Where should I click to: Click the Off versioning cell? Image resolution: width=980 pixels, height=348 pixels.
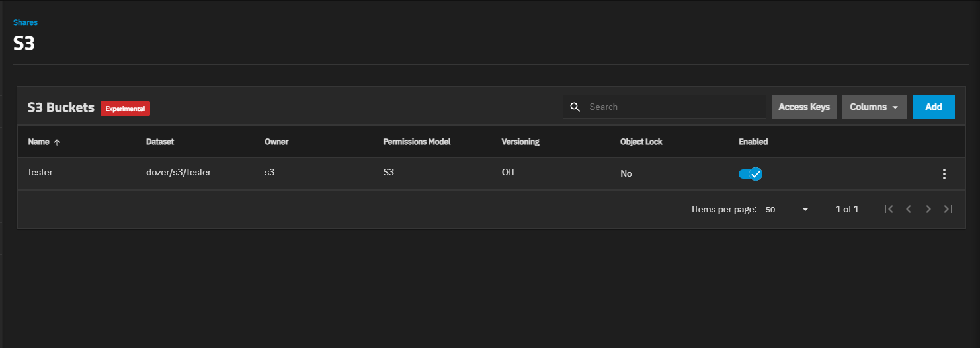(x=508, y=173)
